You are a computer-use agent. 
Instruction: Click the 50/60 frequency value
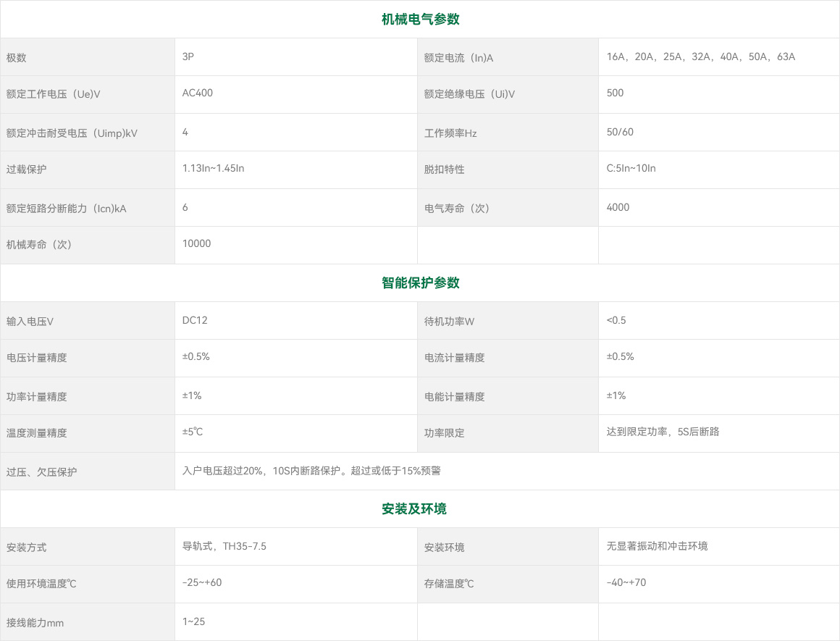620,132
